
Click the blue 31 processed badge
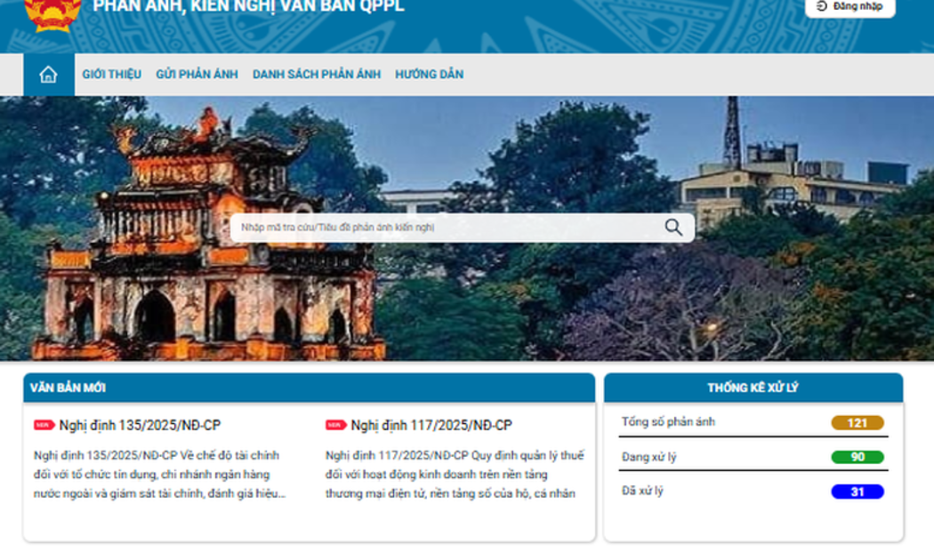(x=858, y=492)
